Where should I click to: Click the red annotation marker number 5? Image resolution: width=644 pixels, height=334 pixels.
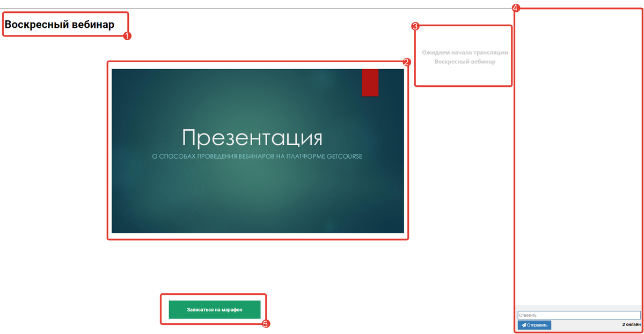point(265,323)
